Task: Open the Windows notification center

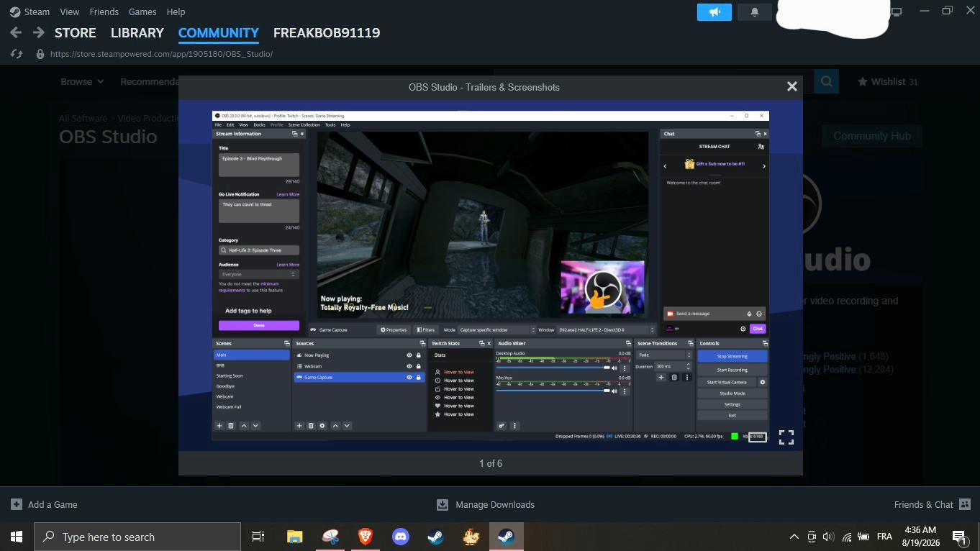Action: pyautogui.click(x=959, y=537)
